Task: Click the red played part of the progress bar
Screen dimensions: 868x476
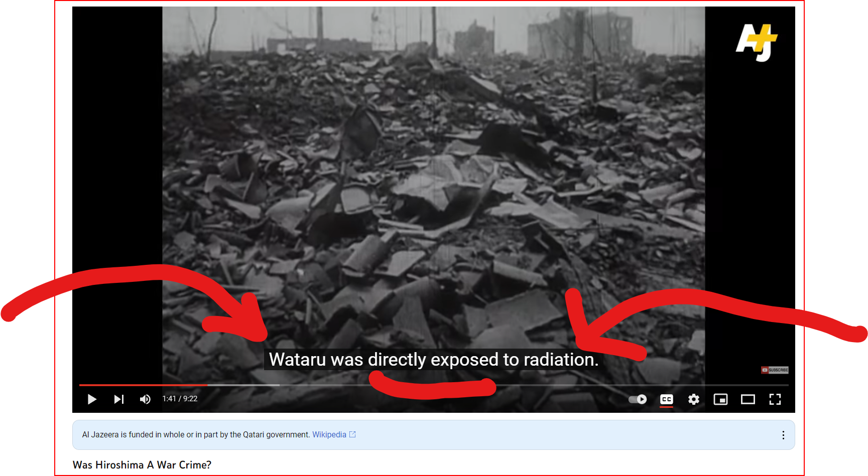Action: pos(143,385)
